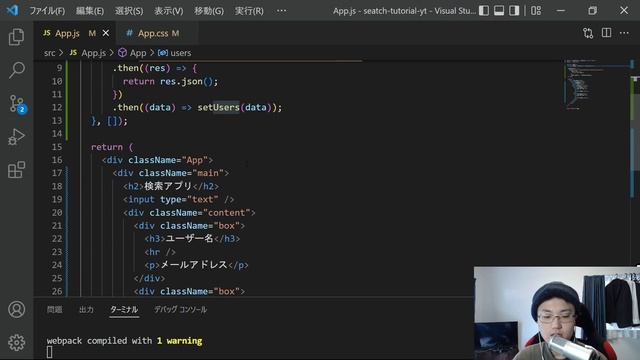
Task: Click className="App" on line 16
Action: coord(168,160)
